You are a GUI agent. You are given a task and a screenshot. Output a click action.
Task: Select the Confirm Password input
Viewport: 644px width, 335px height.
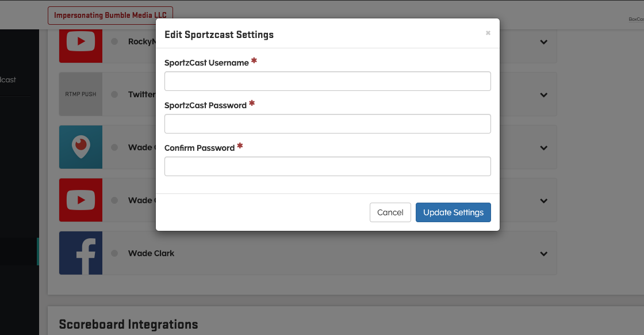327,166
